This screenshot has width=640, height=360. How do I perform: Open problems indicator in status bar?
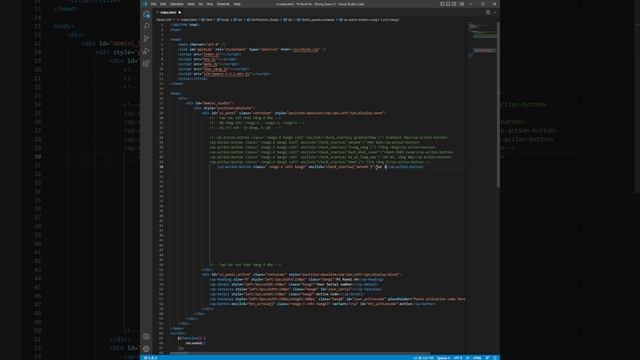click(x=150, y=358)
